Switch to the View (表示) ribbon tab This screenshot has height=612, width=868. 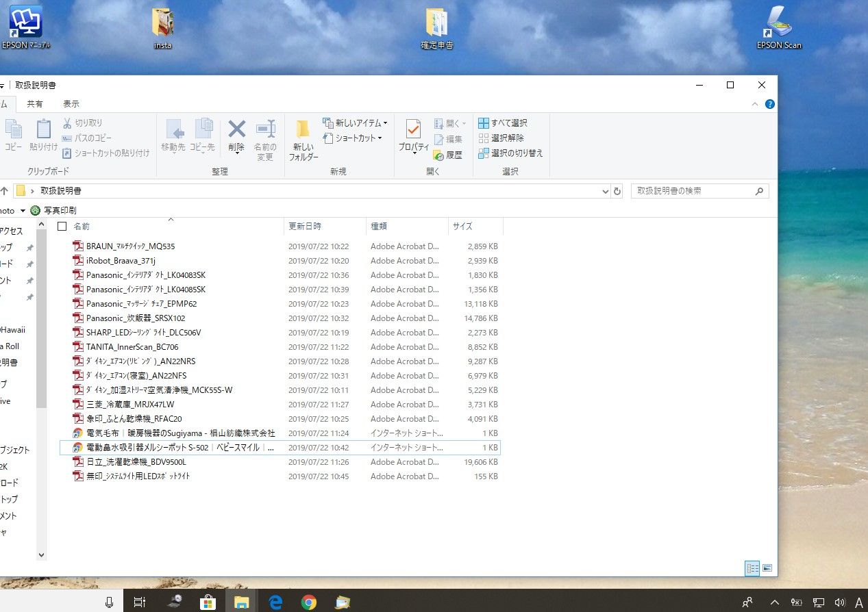click(71, 104)
